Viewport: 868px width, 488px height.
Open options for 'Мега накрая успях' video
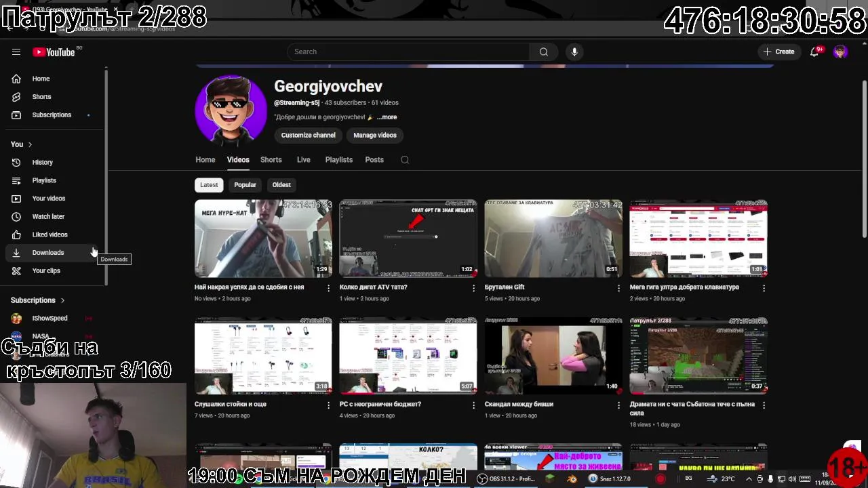point(328,288)
